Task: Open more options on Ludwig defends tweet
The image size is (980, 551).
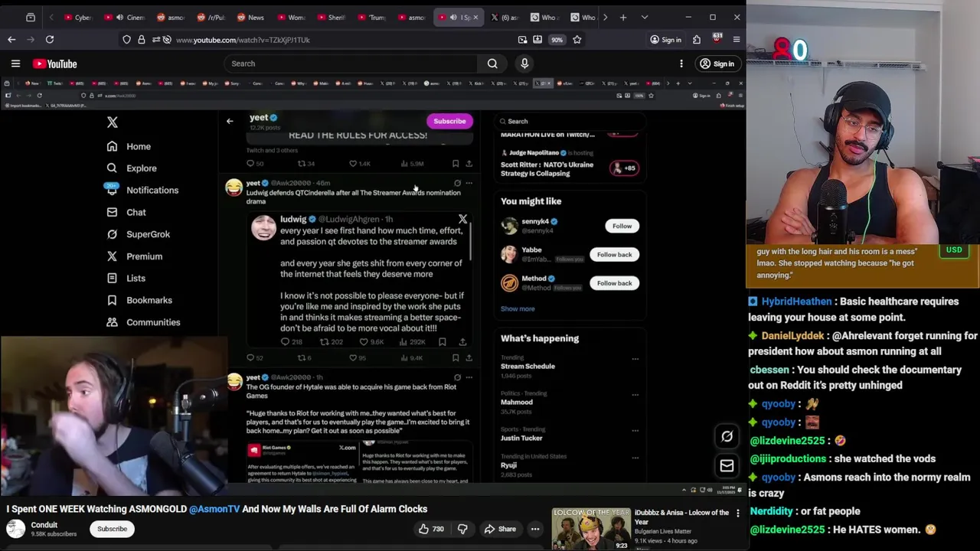Action: 469,183
